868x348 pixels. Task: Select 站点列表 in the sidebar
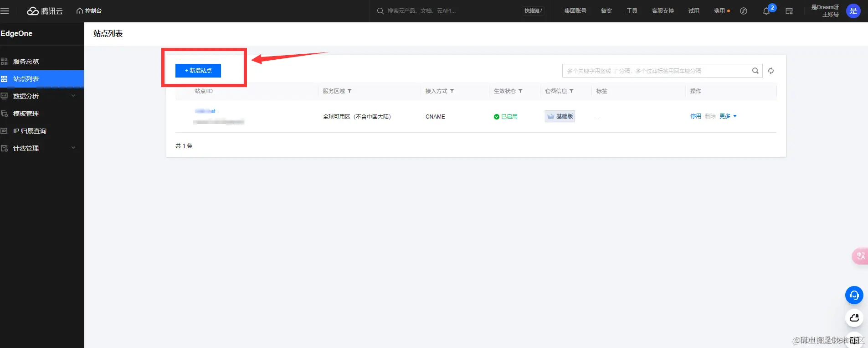click(42, 79)
